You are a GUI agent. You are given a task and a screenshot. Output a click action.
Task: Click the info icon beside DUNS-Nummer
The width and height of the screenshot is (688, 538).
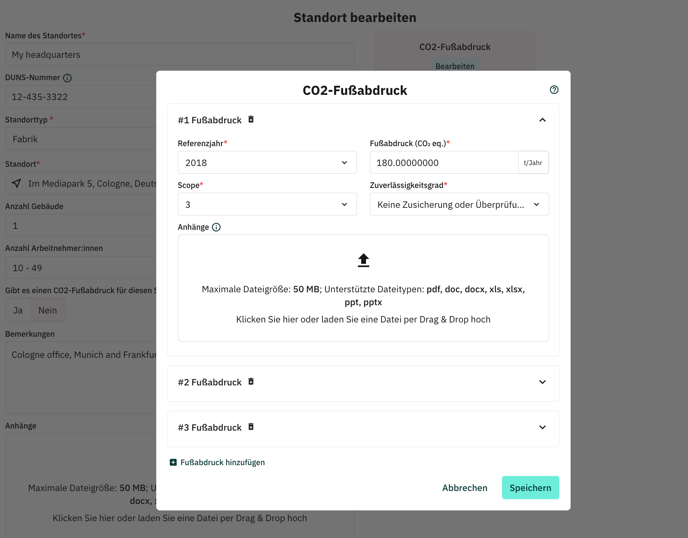67,78
